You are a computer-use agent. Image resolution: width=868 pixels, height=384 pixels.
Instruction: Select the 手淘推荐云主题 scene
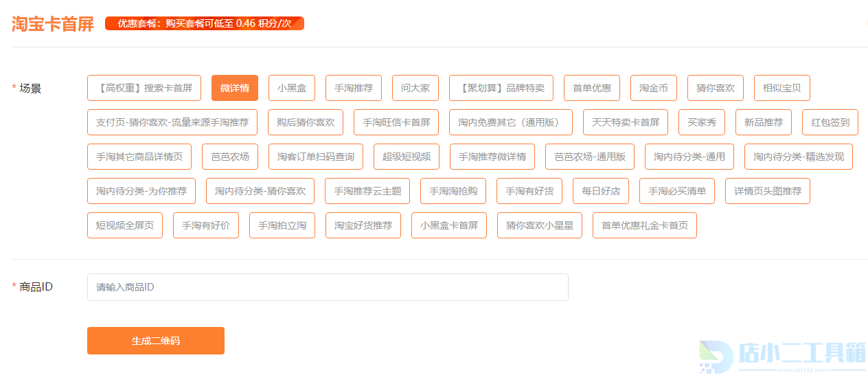point(367,191)
